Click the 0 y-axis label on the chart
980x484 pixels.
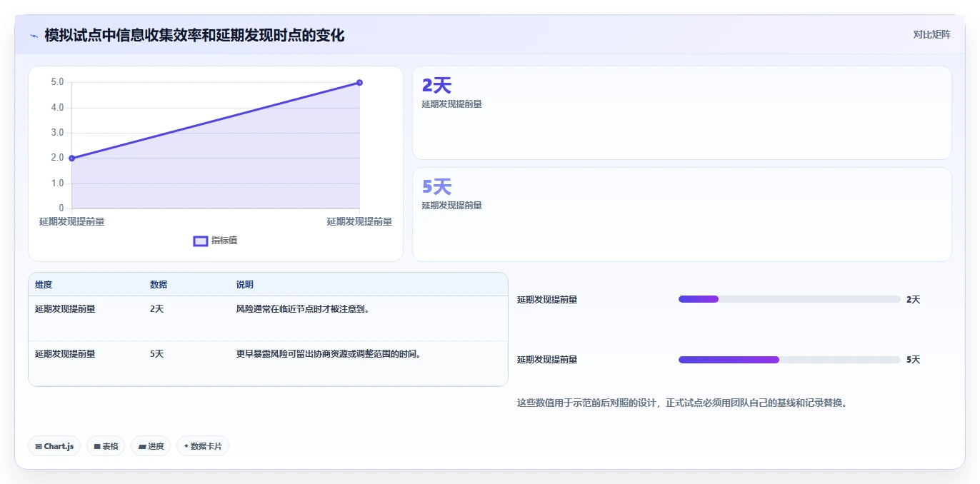pyautogui.click(x=61, y=208)
